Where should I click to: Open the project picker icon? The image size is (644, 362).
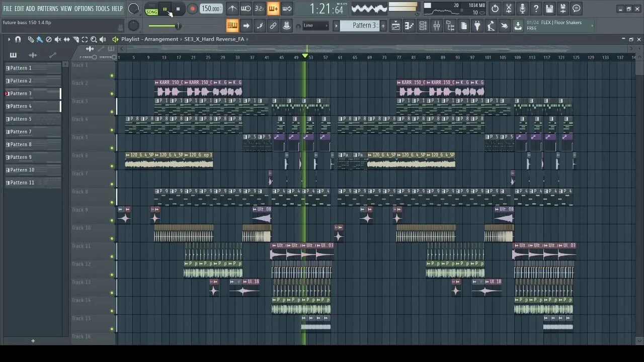(464, 26)
